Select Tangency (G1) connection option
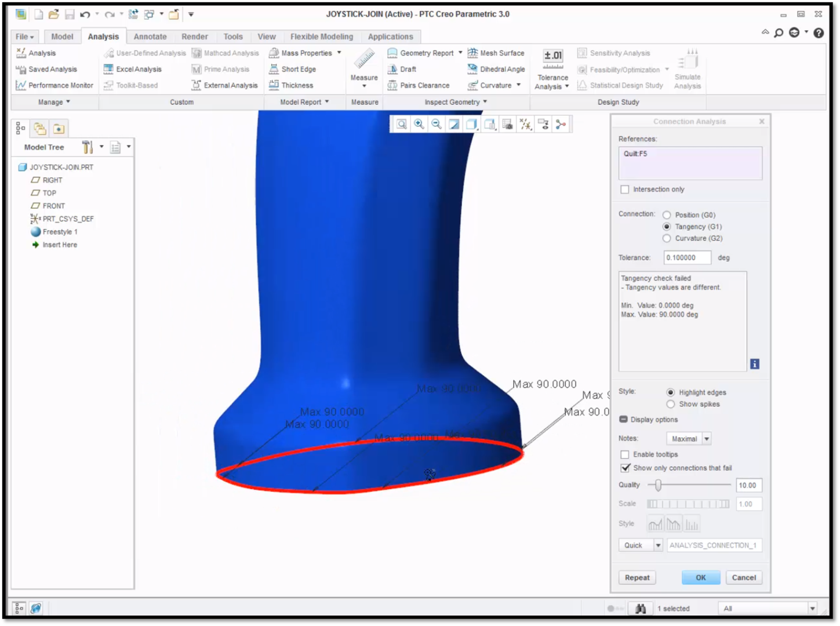 coord(667,227)
